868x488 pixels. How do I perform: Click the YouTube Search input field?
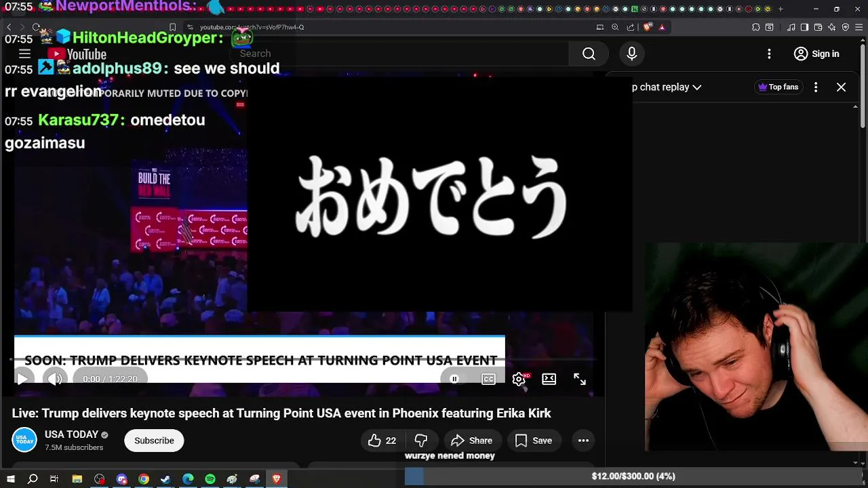coord(400,54)
